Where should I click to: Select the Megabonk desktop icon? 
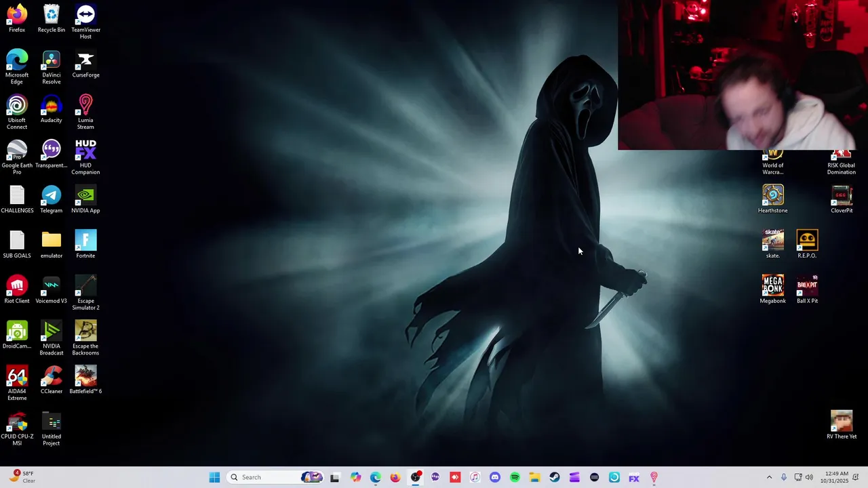point(773,289)
